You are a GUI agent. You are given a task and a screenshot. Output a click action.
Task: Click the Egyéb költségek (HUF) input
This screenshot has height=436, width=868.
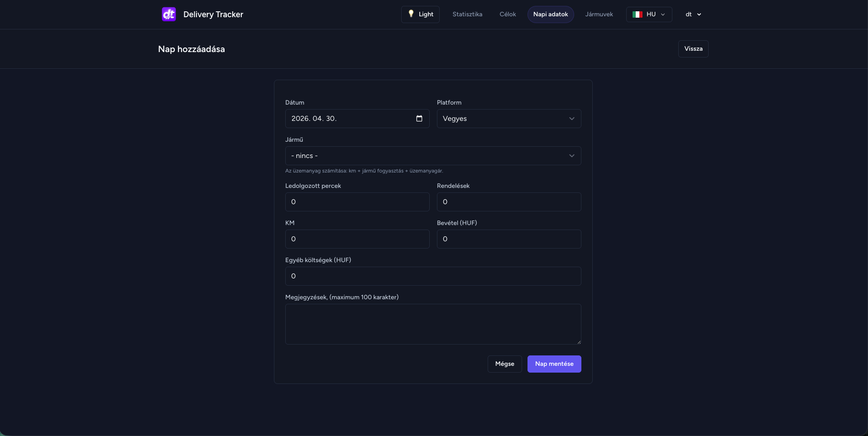click(433, 276)
